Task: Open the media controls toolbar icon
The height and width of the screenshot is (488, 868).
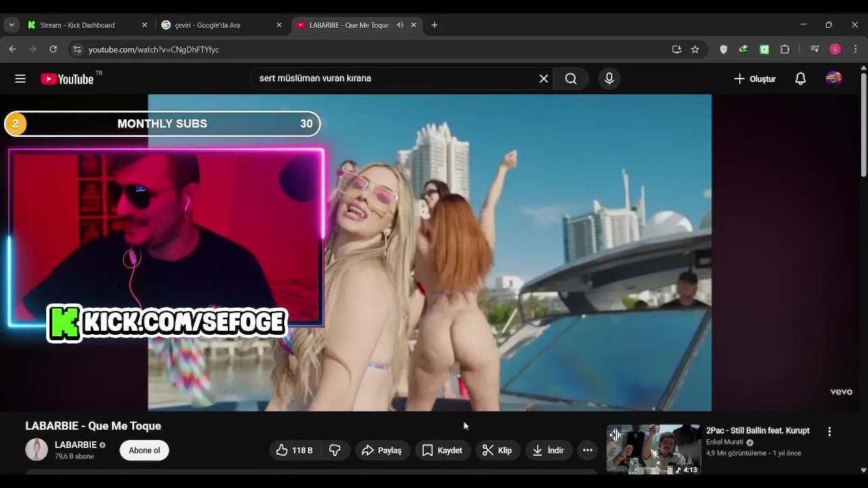Action: click(815, 49)
